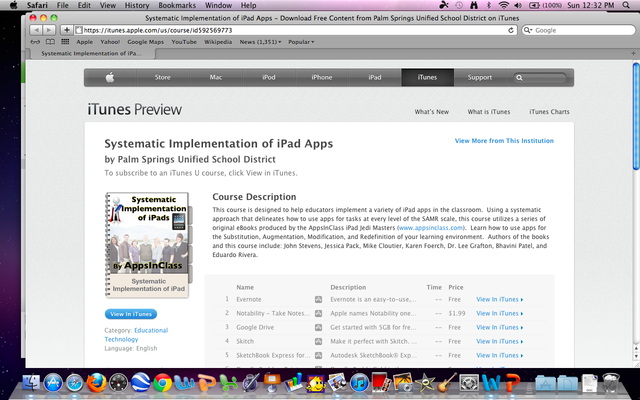Click the Bluetooth menu bar icon
Image resolution: width=640 pixels, height=400 pixels.
click(489, 5)
